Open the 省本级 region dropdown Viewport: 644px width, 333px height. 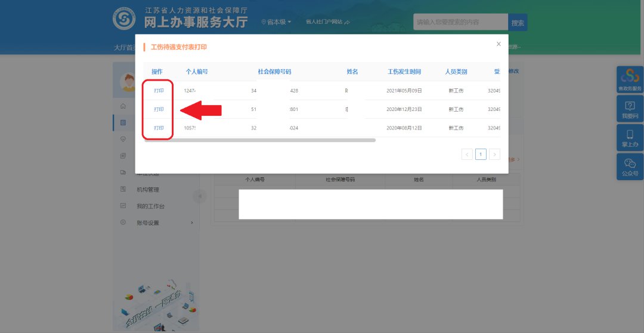click(x=277, y=22)
